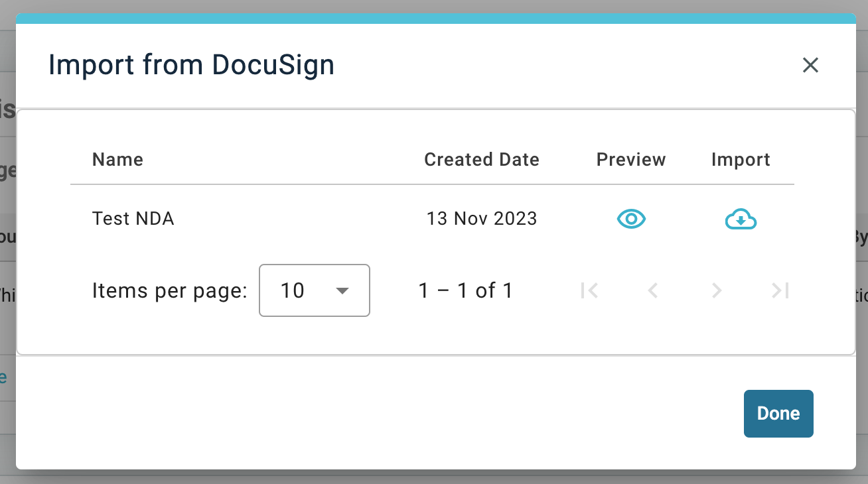Go to the next page
The image size is (868, 484).
(x=716, y=290)
